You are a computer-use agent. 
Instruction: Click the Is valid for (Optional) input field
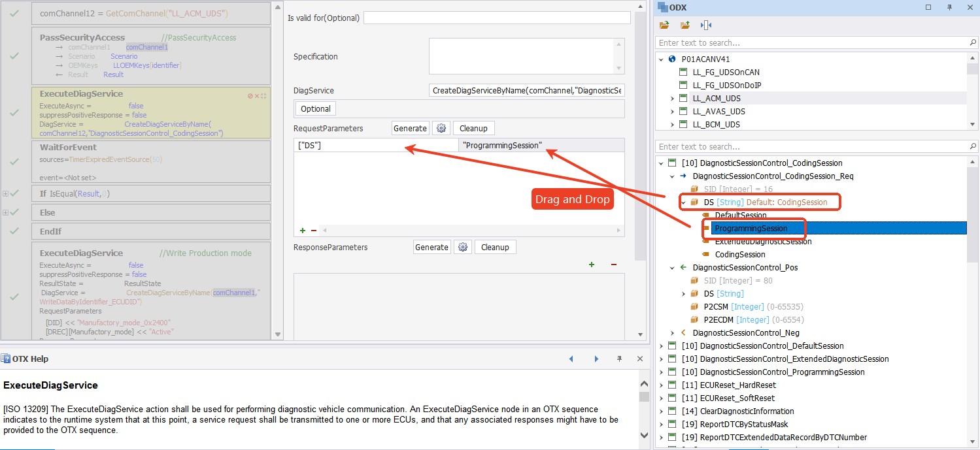pyautogui.click(x=497, y=18)
